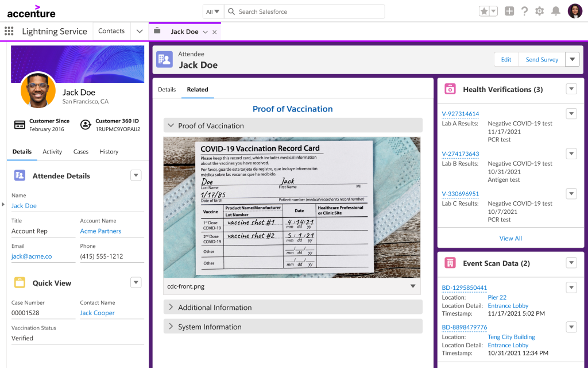
Task: Expand the Additional Information section
Action: [x=171, y=307]
